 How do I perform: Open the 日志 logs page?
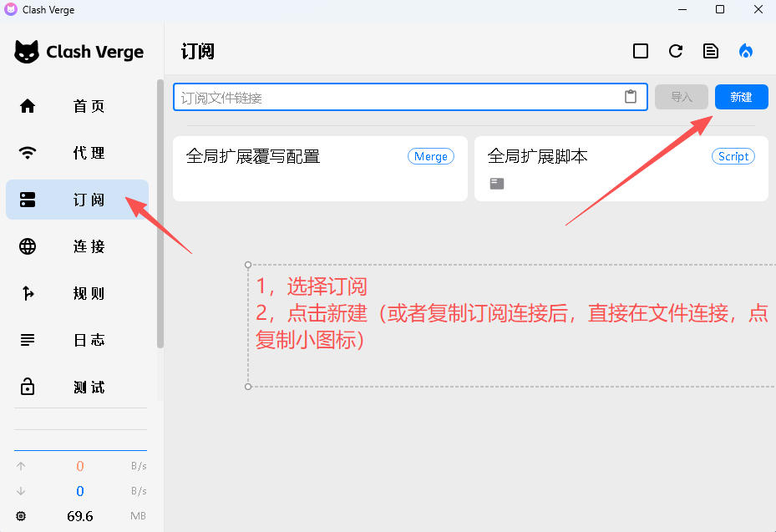coord(77,340)
